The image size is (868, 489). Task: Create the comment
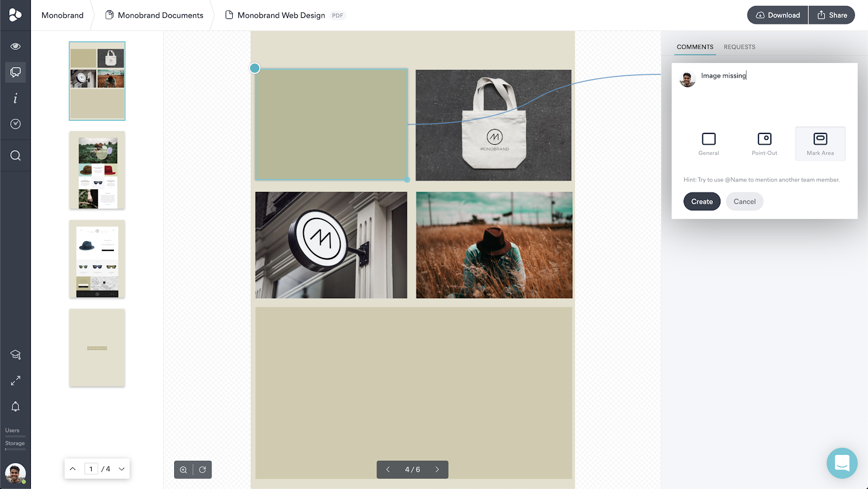702,202
